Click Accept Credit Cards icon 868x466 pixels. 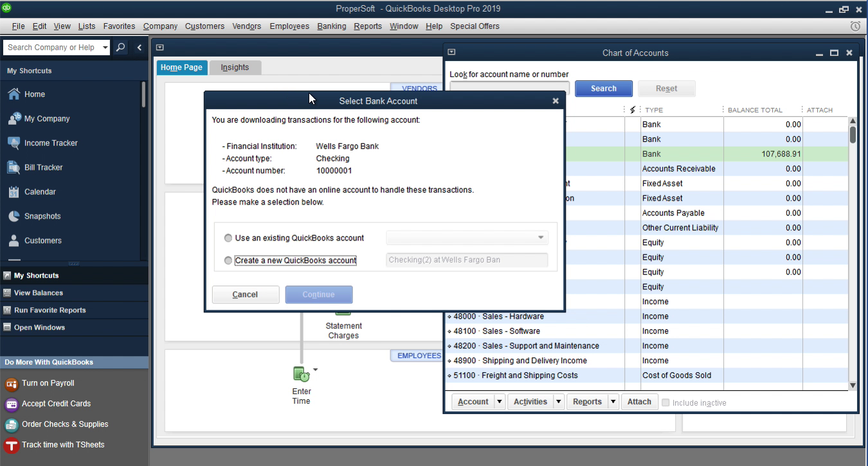click(x=11, y=404)
